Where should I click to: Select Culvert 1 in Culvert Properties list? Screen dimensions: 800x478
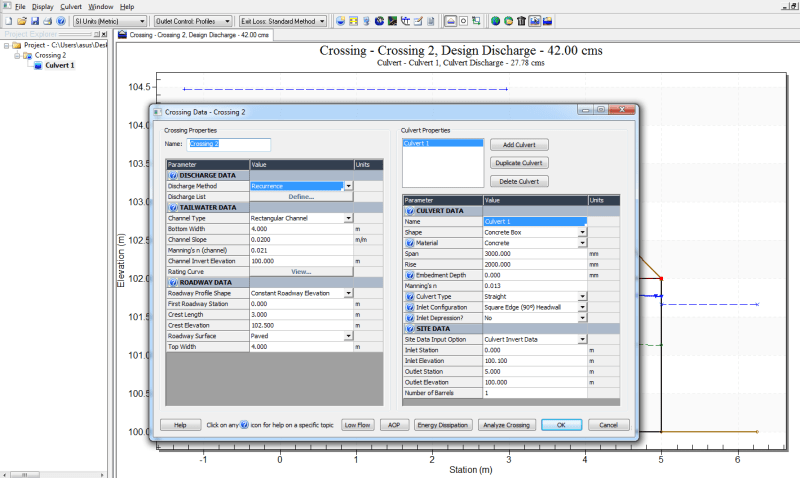[442, 143]
